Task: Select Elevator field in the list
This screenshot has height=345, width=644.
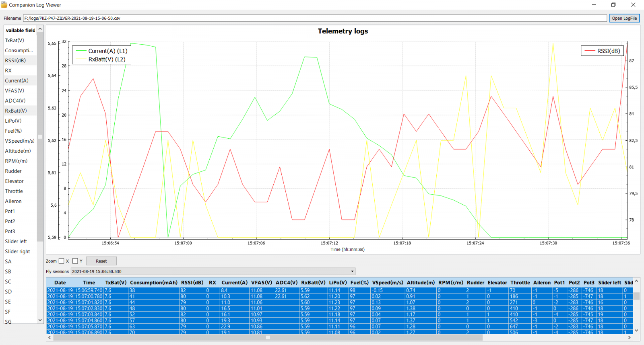Action: (20, 181)
